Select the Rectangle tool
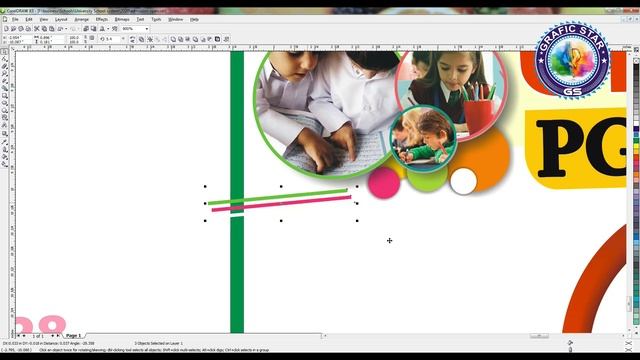Image resolution: width=640 pixels, height=360 pixels. tap(4, 96)
